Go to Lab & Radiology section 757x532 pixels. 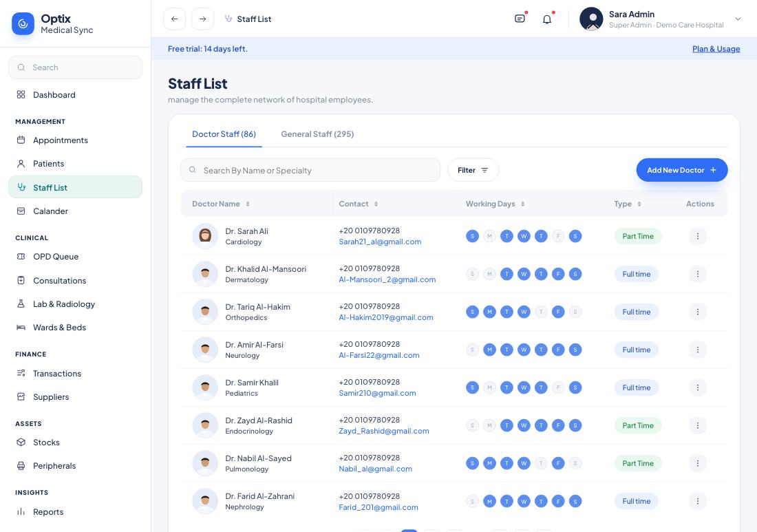coord(75,304)
